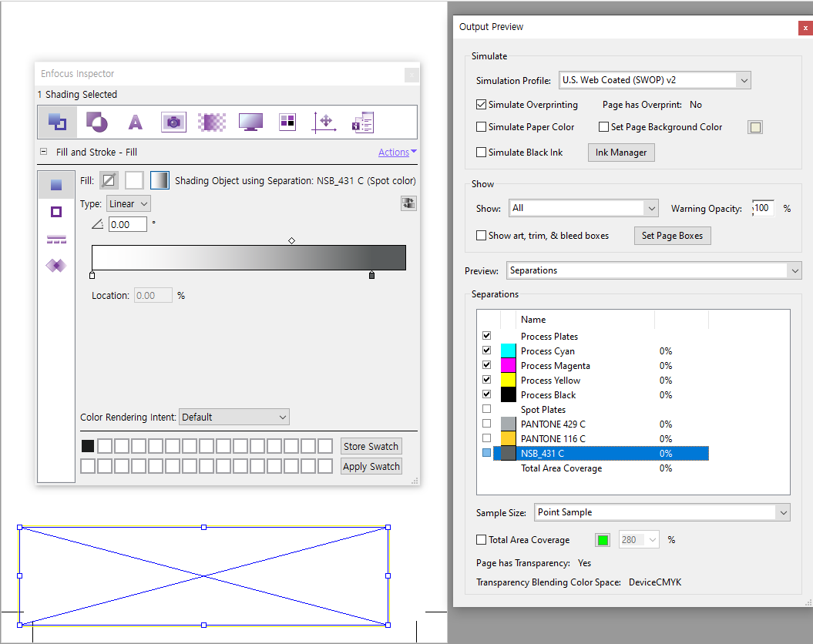This screenshot has height=644, width=813.
Task: Click the gradient midpoint diamond marker
Action: point(292,241)
